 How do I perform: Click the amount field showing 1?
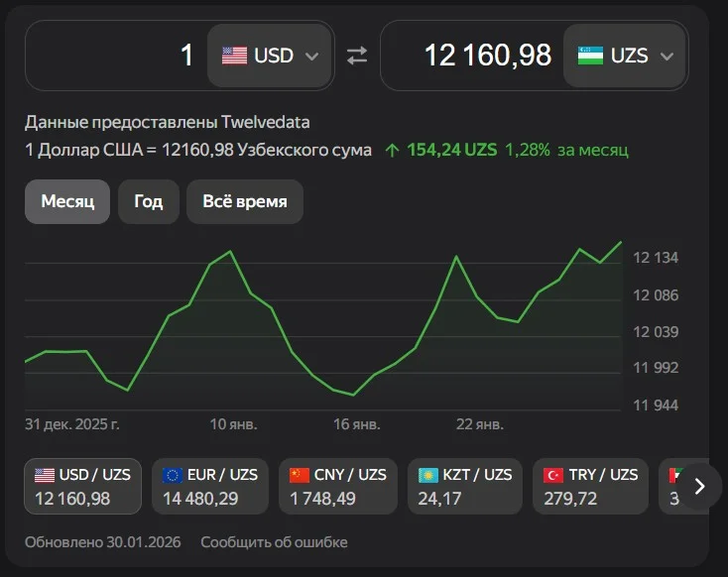point(119,56)
